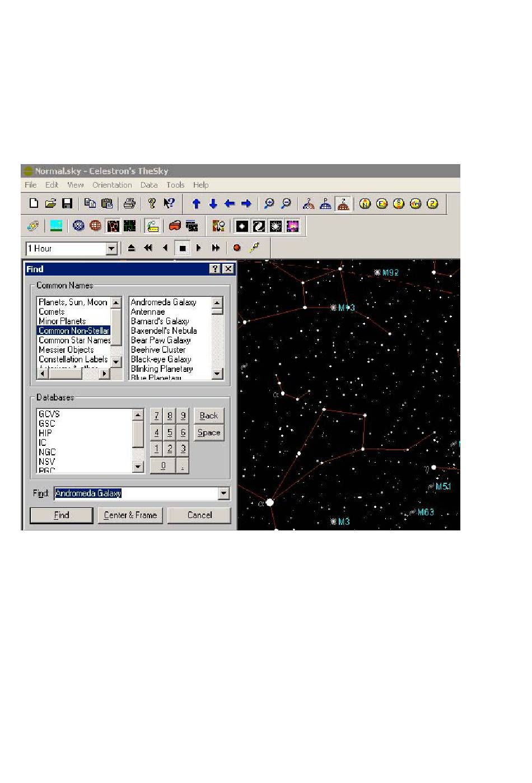Look East using the E button

[382, 203]
